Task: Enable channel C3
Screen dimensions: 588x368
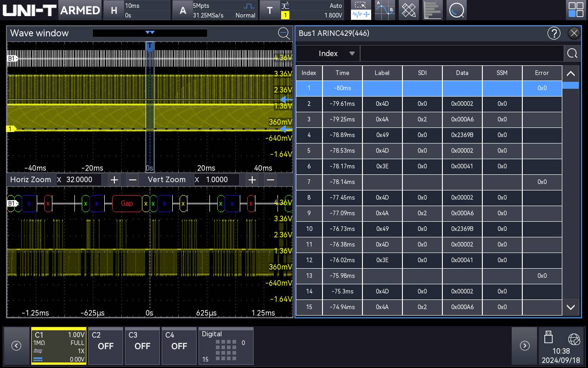Action: pyautogui.click(x=142, y=346)
